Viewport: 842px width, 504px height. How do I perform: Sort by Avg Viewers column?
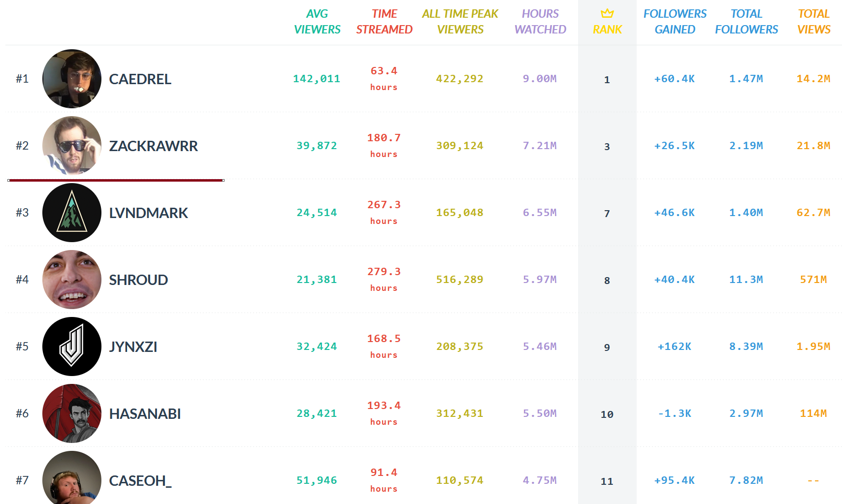(317, 22)
